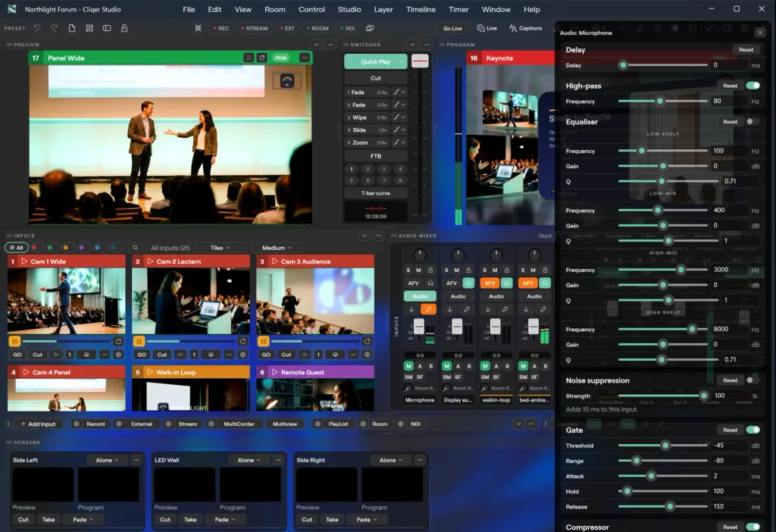Open the Room menu
776x532 pixels.
274,9
